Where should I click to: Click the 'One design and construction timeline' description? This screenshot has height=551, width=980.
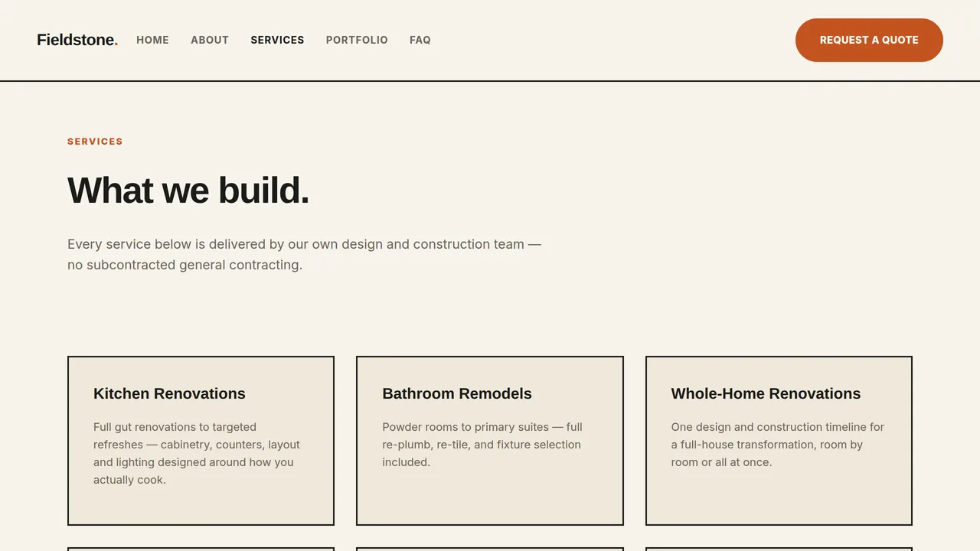[778, 445]
